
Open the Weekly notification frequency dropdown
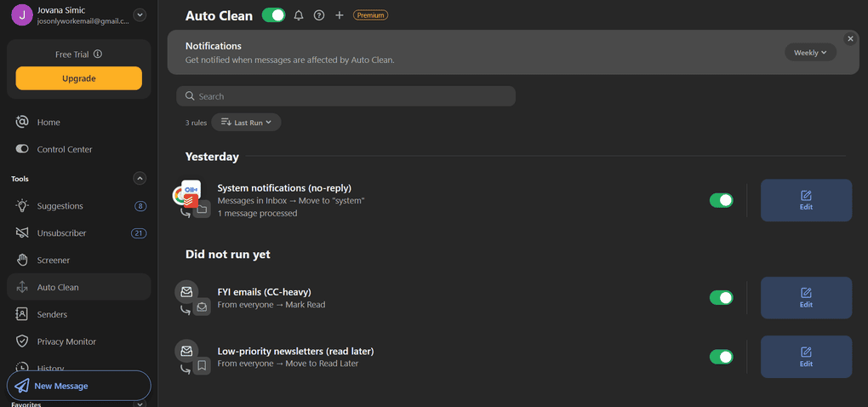click(810, 53)
